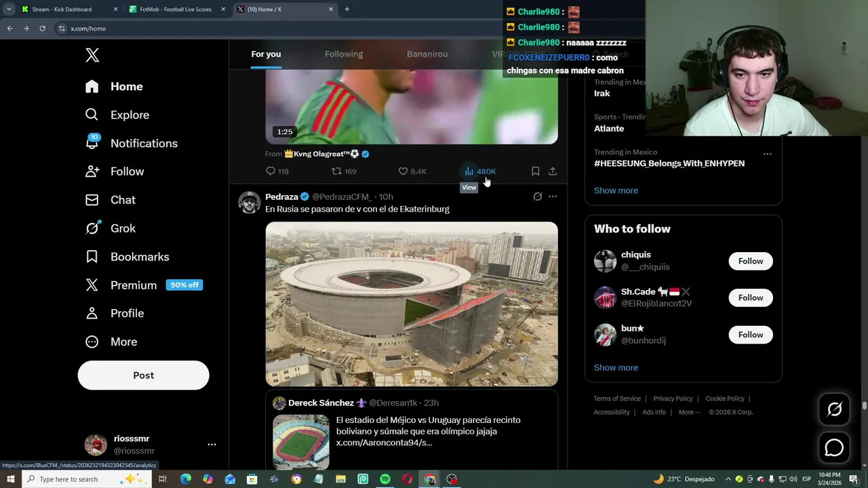Open Chat in sidebar
Image resolution: width=868 pixels, height=488 pixels.
pos(110,200)
